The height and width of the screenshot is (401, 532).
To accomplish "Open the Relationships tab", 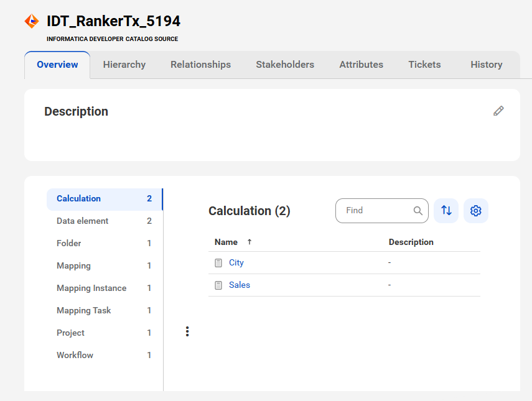I will [x=200, y=65].
